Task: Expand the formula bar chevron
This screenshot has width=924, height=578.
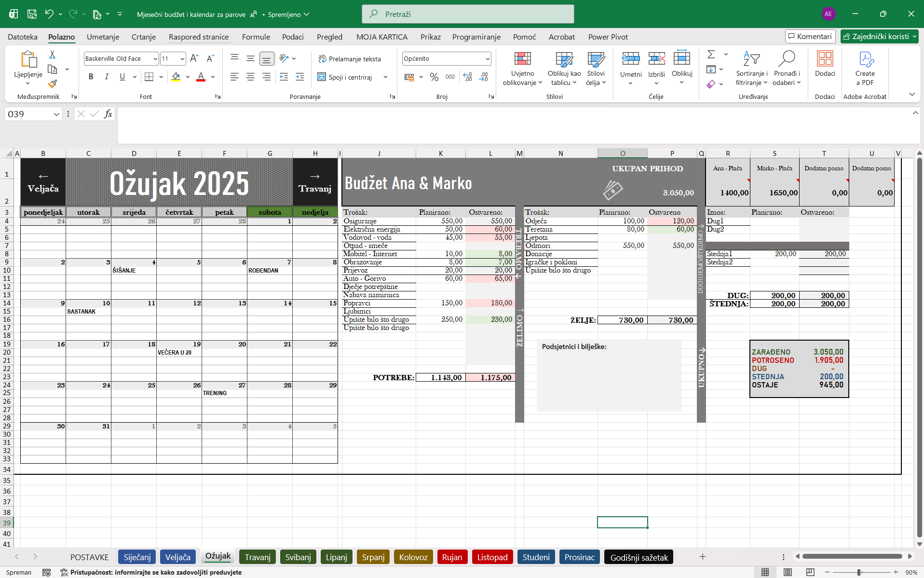Action: click(915, 113)
